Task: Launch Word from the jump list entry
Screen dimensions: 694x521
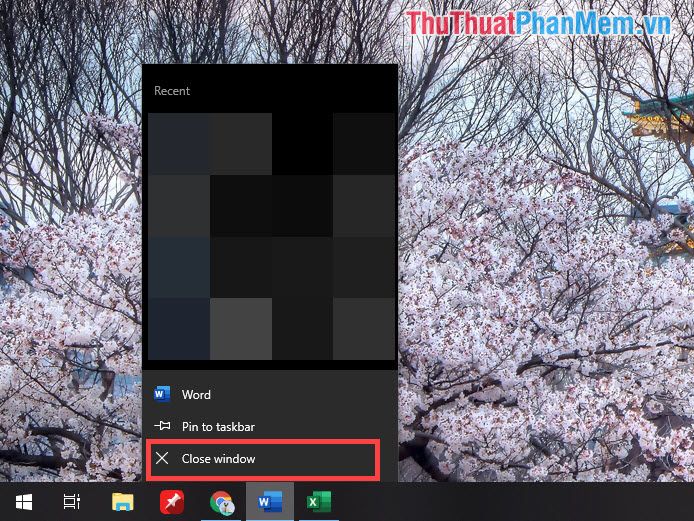Action: [x=270, y=394]
